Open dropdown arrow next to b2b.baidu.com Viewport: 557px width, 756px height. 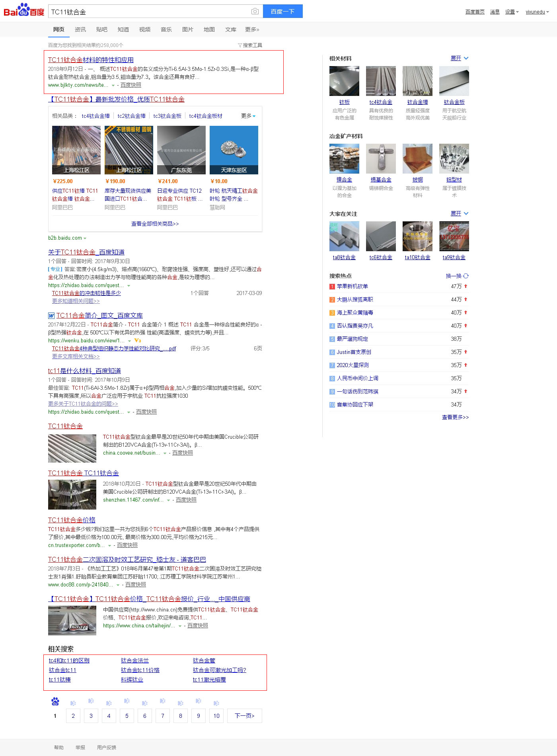pos(85,238)
